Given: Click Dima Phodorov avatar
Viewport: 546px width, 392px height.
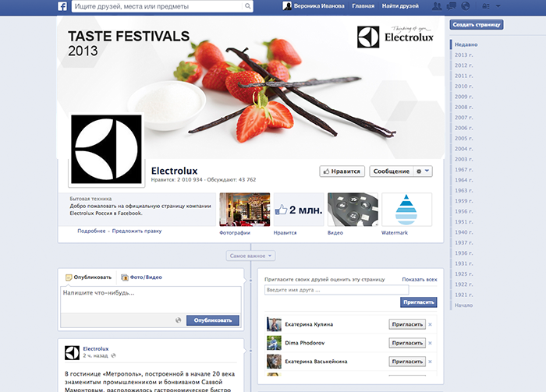Looking at the screenshot, I should pos(274,343).
